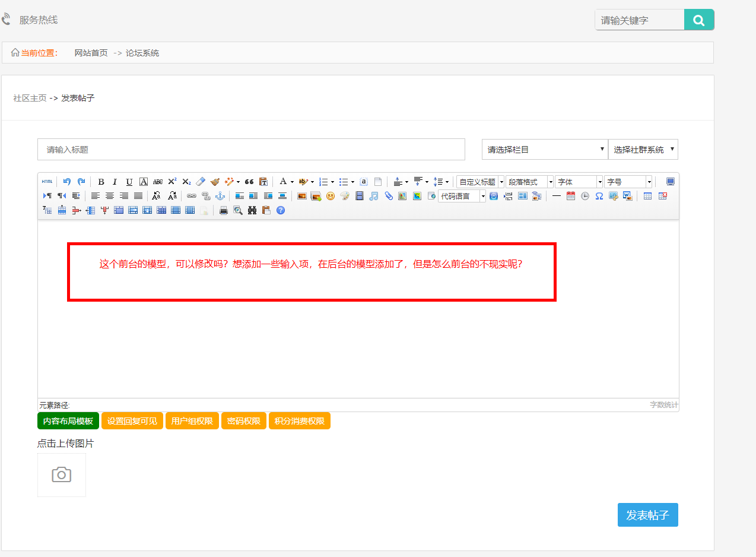
Task: Toggle italic formatting
Action: tap(115, 182)
